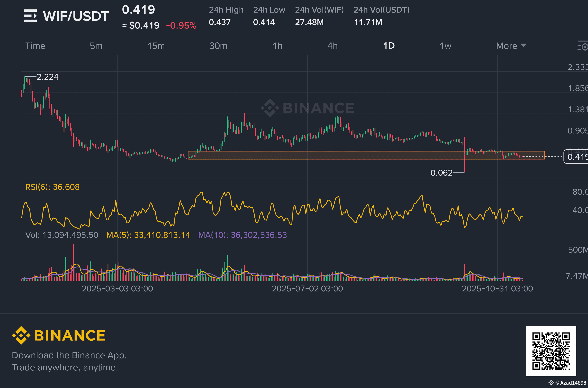Open the chart settings icon
588x388 pixels.
583,46
